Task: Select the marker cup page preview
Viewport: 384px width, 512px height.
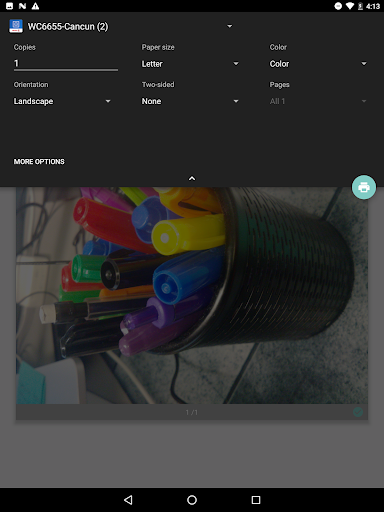Action: (192, 295)
